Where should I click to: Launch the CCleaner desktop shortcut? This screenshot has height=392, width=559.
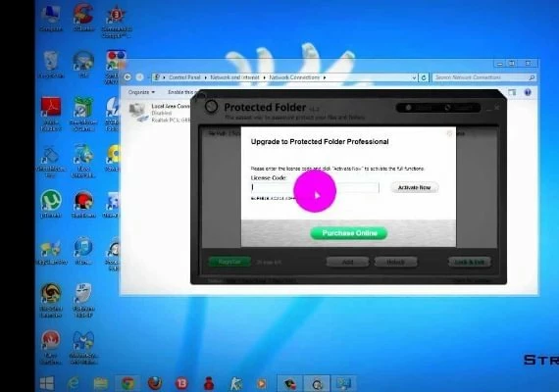tap(83, 18)
